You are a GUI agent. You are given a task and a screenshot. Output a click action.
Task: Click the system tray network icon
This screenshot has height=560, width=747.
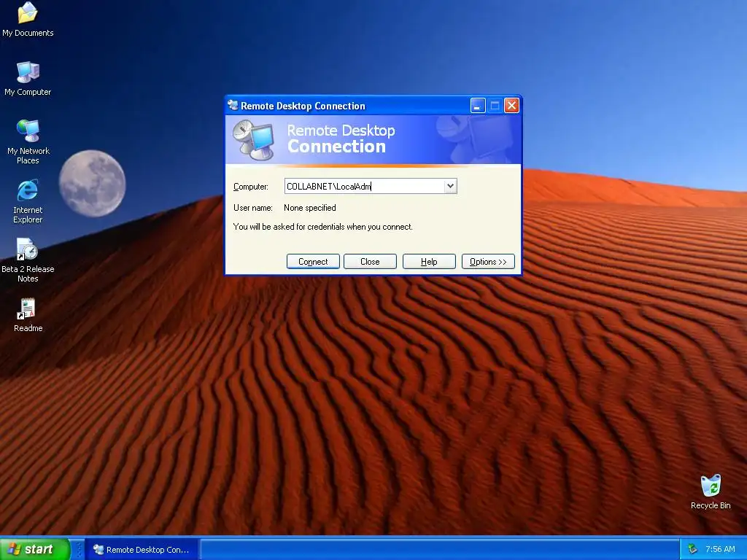point(692,549)
